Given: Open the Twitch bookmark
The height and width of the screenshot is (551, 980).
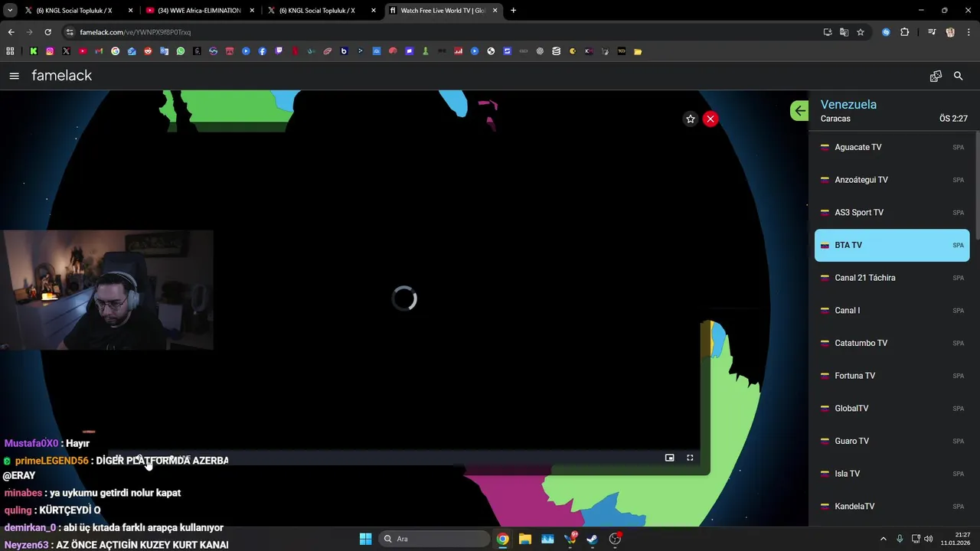Looking at the screenshot, I should click(279, 51).
